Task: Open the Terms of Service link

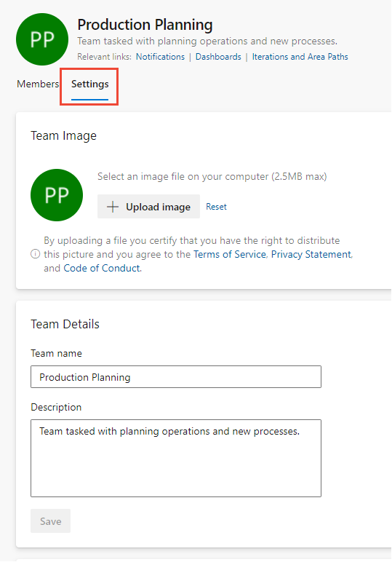Action: click(230, 255)
